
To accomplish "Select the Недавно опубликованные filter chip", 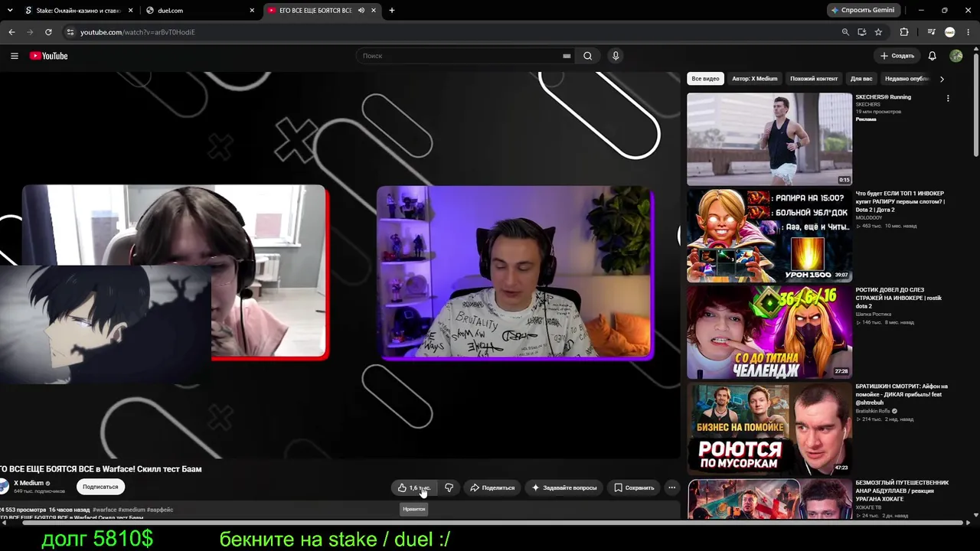I will tap(907, 79).
